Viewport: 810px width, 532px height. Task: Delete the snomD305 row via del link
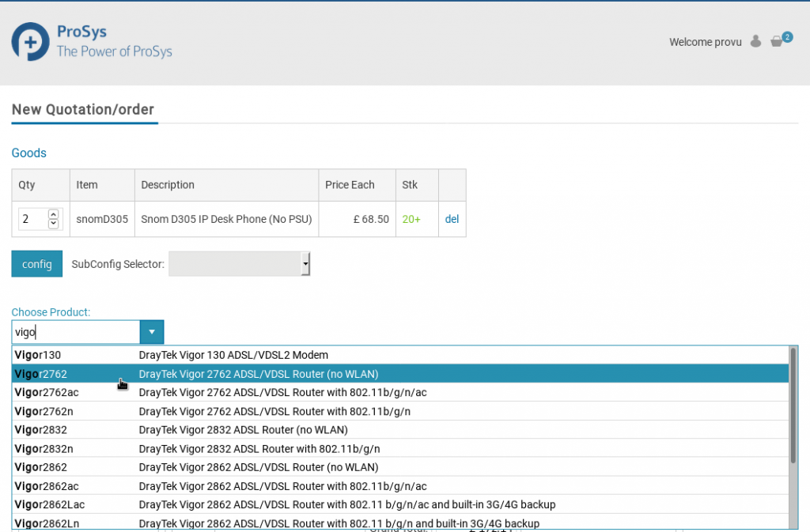(452, 219)
